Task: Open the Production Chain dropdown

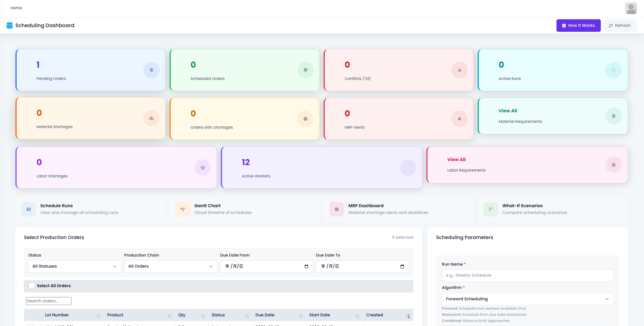Action: [170, 266]
